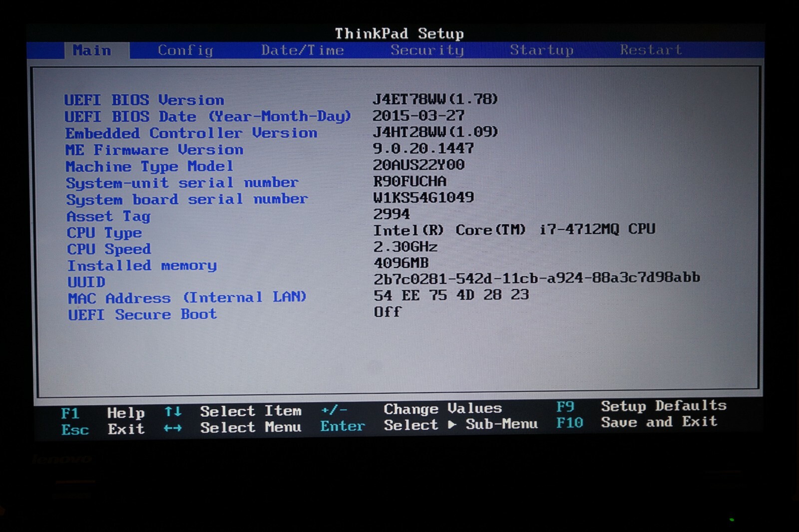
Task: Select Machine Type Model label
Action: pyautogui.click(x=149, y=166)
